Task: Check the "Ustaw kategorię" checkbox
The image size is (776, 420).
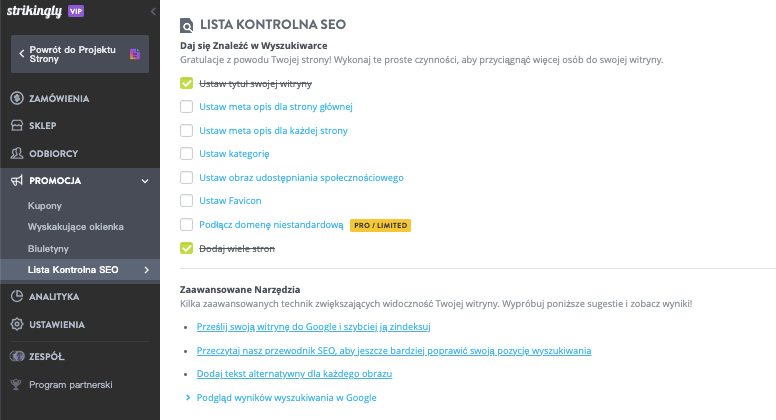Action: [186, 154]
